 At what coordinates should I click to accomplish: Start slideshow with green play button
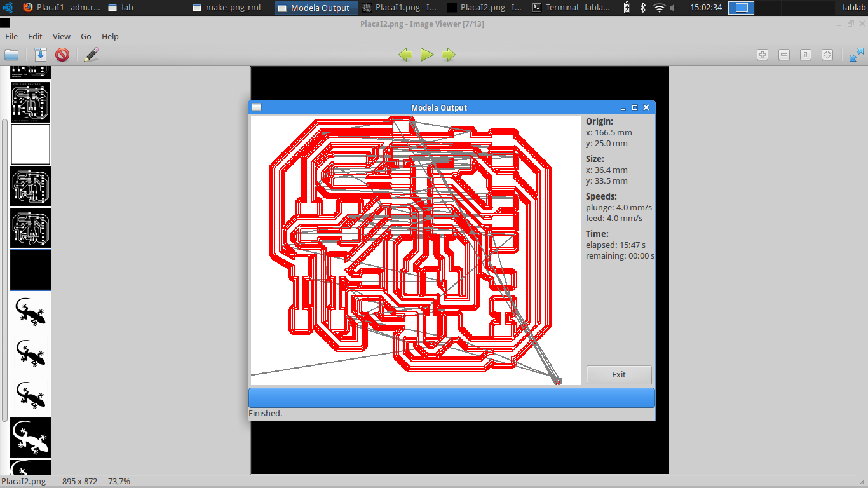tap(427, 55)
